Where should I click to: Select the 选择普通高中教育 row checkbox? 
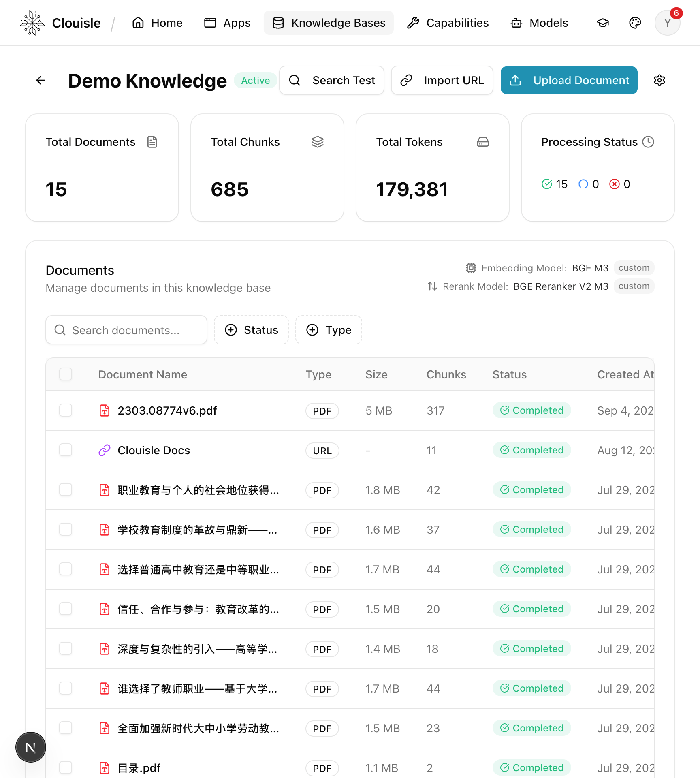click(x=66, y=569)
